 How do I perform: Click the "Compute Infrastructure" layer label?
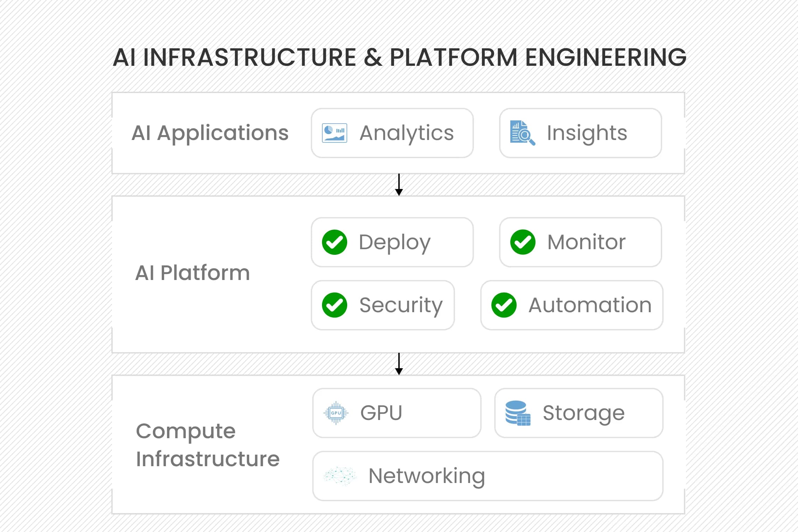(208, 445)
